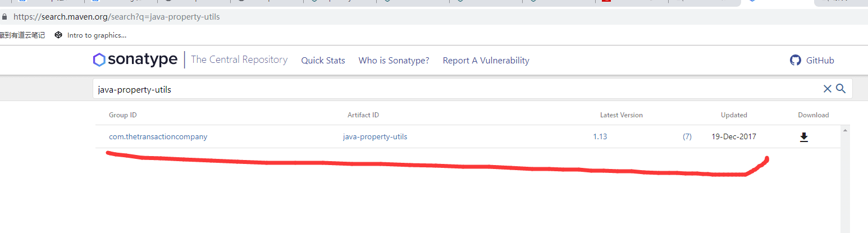
Task: Click The Central Repository title
Action: (239, 60)
